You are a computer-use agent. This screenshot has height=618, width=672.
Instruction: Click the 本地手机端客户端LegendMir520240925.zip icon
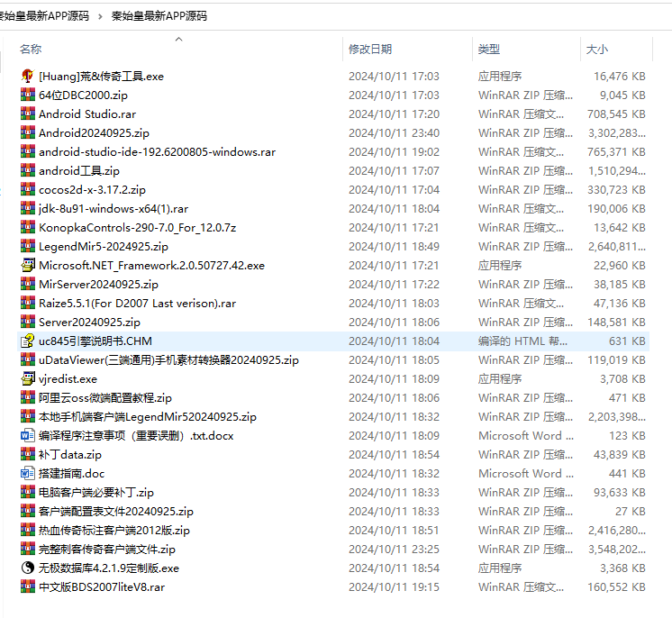pos(28,416)
